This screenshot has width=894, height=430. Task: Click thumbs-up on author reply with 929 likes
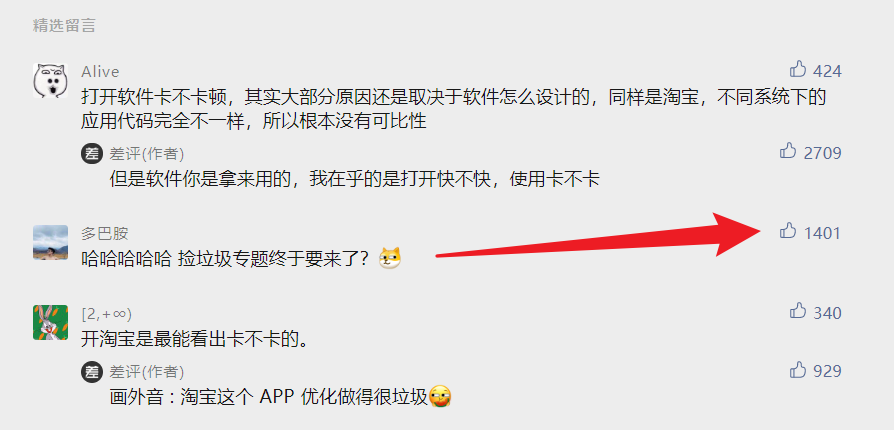[x=798, y=370]
